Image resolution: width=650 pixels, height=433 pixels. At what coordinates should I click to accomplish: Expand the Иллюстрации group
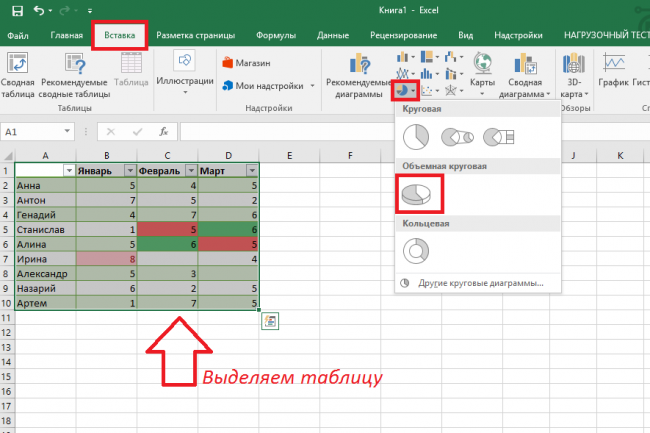point(185,74)
